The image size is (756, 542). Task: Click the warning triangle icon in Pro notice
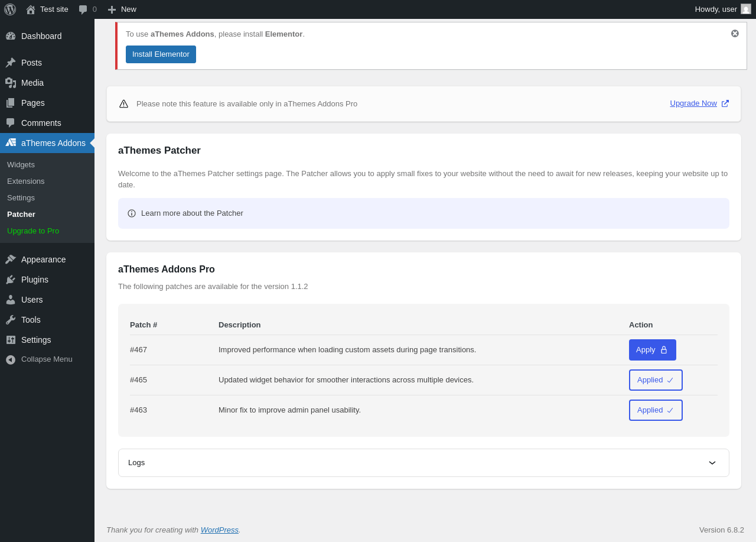[x=123, y=104]
